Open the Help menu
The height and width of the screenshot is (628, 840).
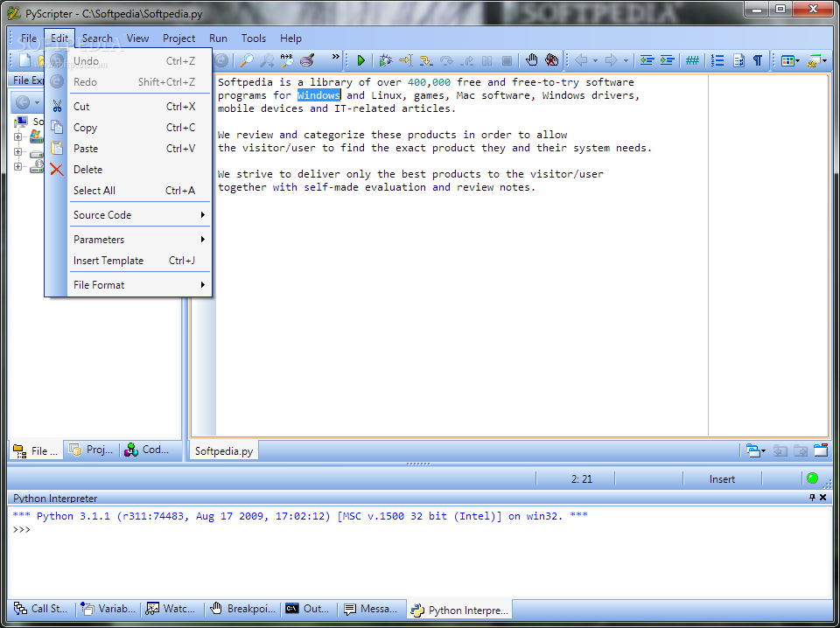coord(290,38)
